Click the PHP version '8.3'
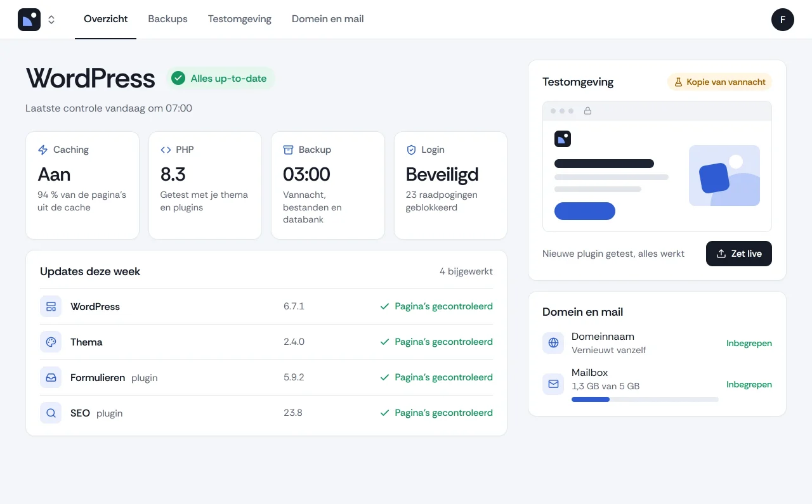This screenshot has width=812, height=504. point(173,174)
